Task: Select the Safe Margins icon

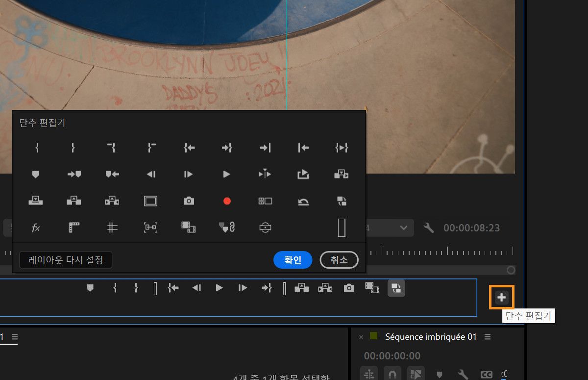Action: [150, 201]
